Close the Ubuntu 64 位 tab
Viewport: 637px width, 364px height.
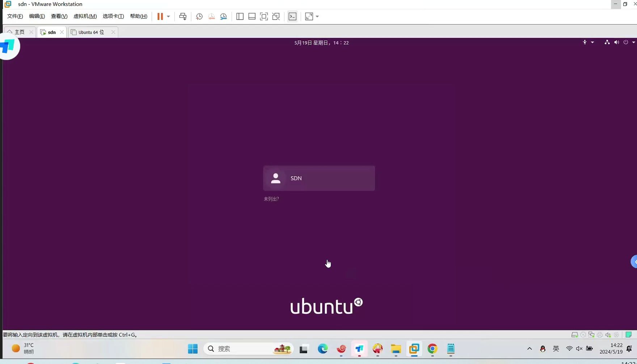113,32
